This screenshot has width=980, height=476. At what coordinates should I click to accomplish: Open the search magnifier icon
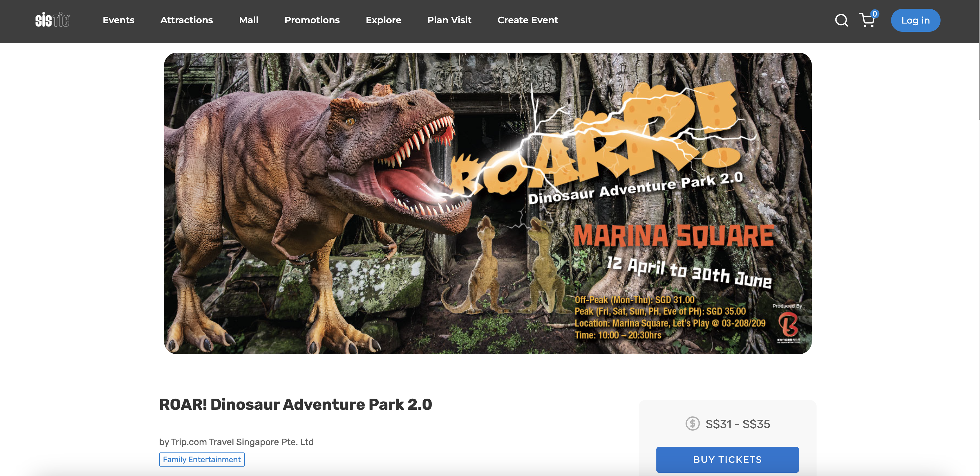pyautogui.click(x=841, y=20)
